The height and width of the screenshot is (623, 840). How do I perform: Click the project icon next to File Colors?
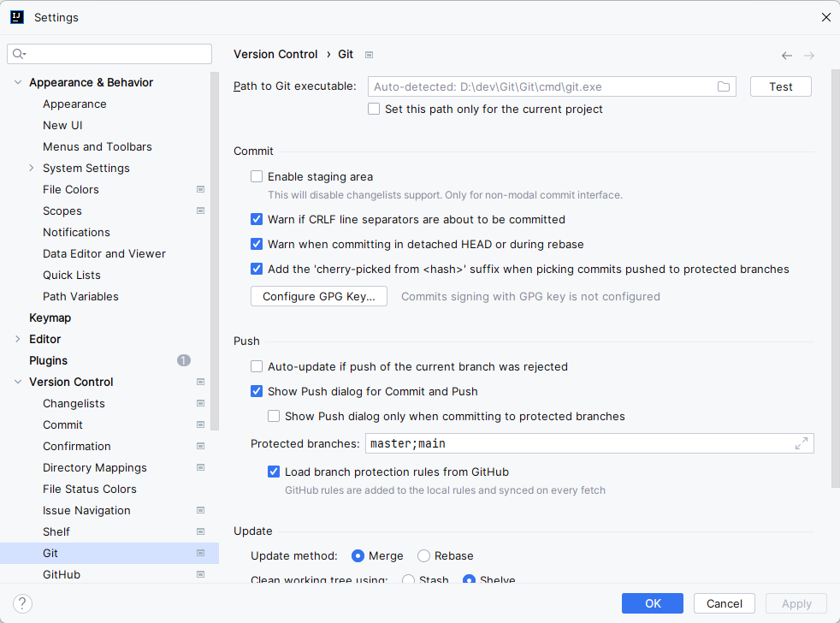pyautogui.click(x=200, y=189)
